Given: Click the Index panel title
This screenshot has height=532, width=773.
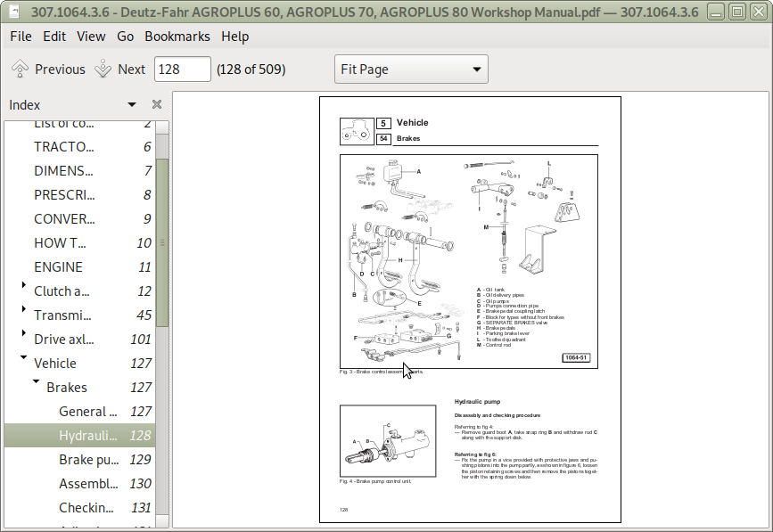Looking at the screenshot, I should coord(25,105).
